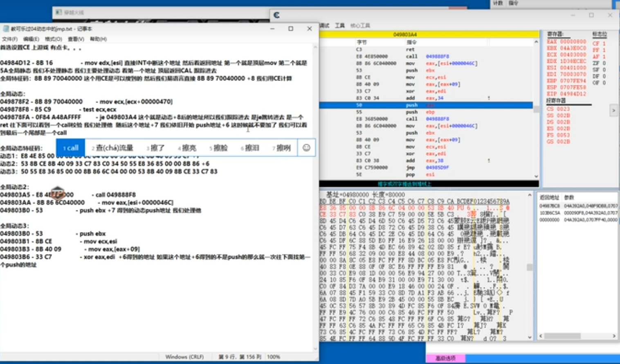Click Notepad line 049803B6 - 33 C7
620x364 pixels.
tap(155, 257)
